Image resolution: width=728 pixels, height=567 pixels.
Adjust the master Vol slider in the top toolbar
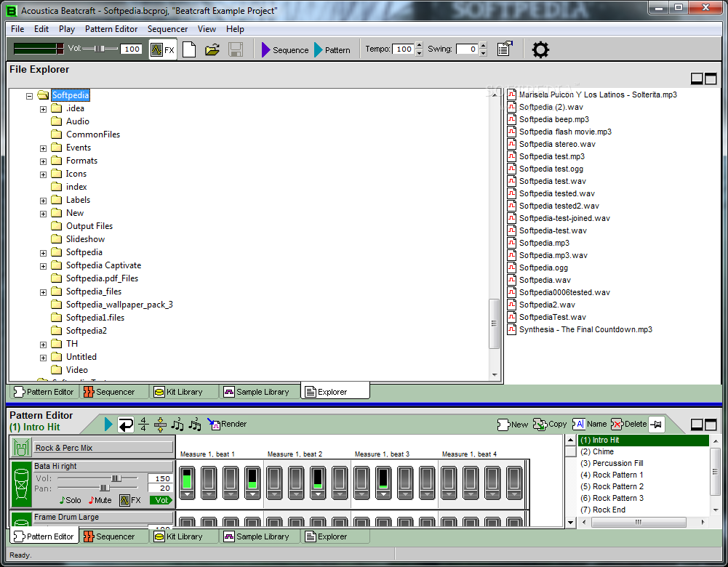point(100,49)
